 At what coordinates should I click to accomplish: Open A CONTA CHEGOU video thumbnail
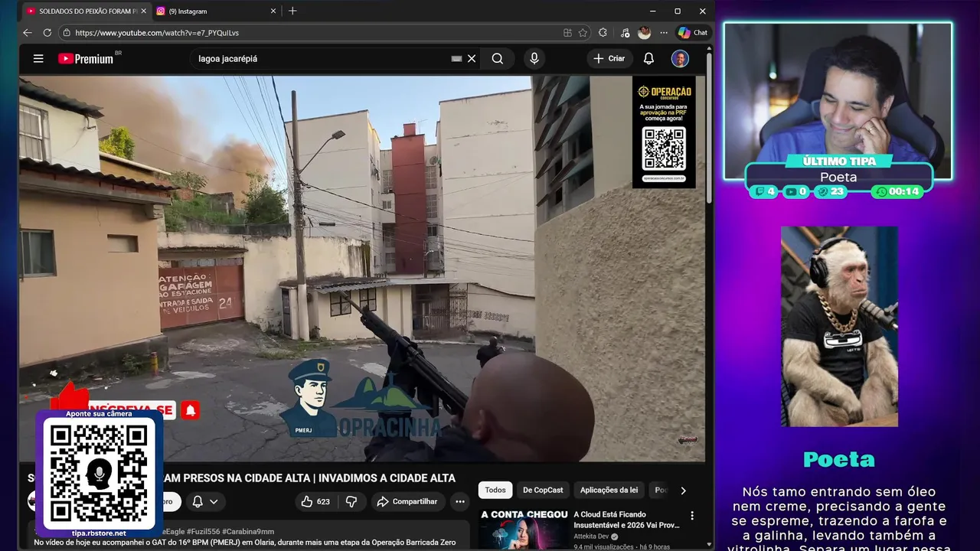[x=524, y=529]
